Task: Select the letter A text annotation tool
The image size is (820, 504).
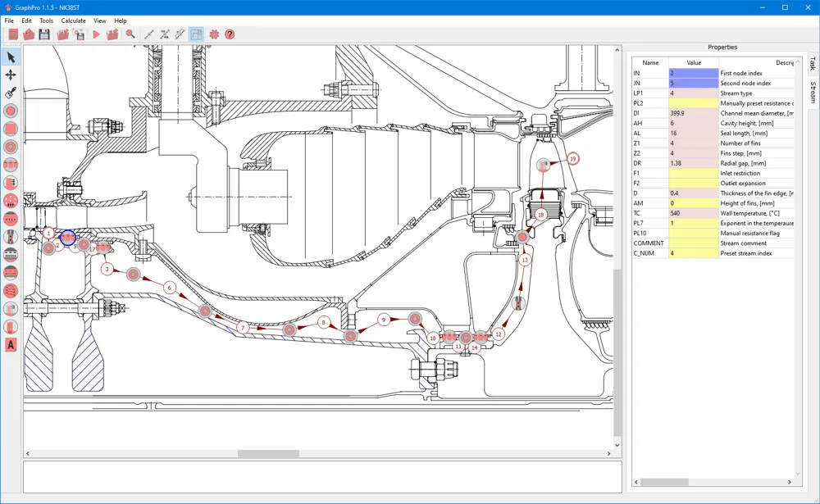Action: point(11,344)
